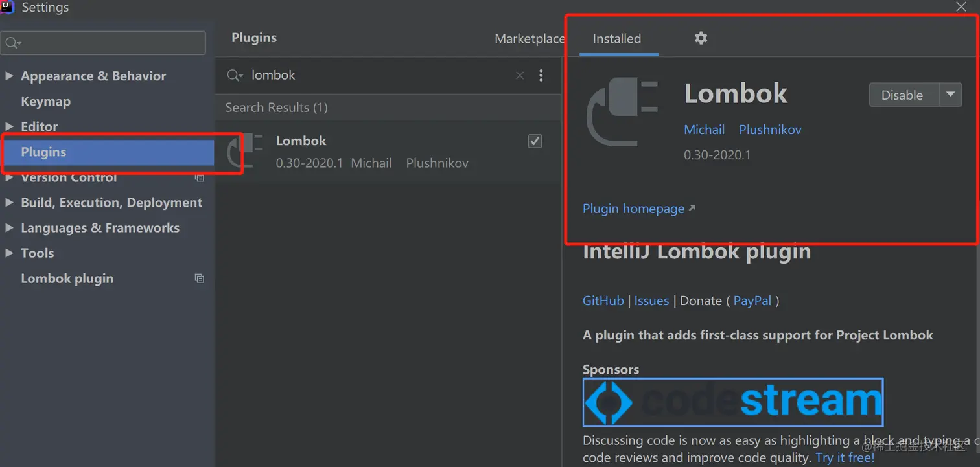Select Keymap in settings tree
This screenshot has width=980, height=467.
point(45,102)
